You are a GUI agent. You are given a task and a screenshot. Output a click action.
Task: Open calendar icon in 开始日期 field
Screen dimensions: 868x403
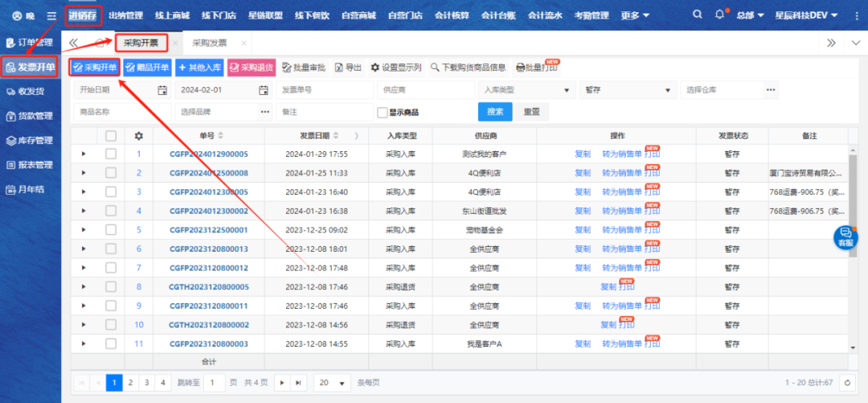[162, 90]
